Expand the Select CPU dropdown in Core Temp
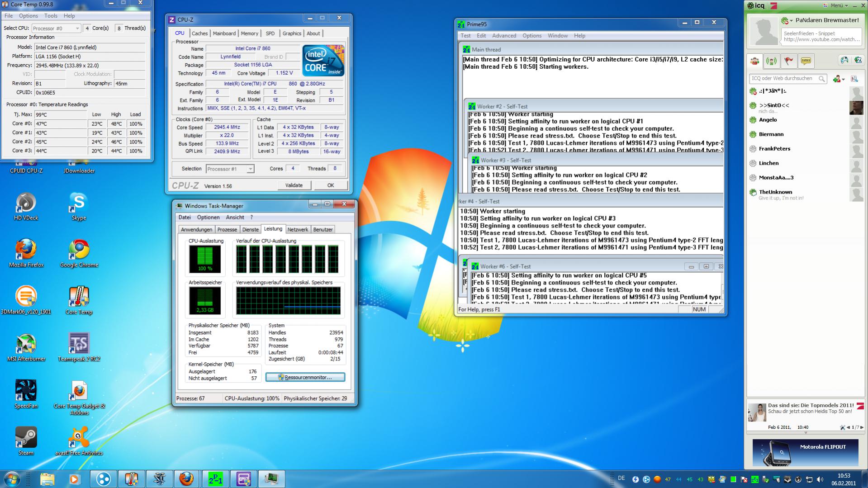The height and width of the screenshot is (488, 868). point(56,28)
